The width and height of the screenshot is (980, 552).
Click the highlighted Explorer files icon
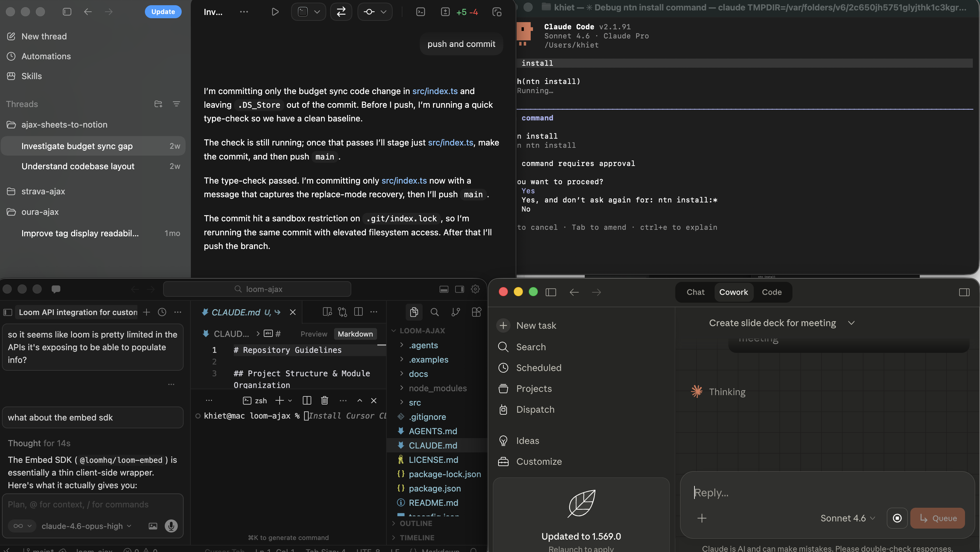[413, 312]
